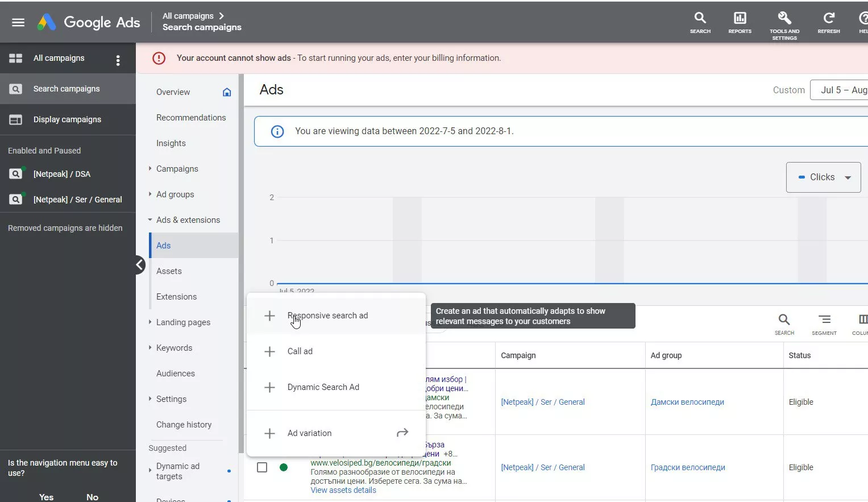Click the Overview home icon
Viewport: 868px width, 502px height.
tap(227, 92)
